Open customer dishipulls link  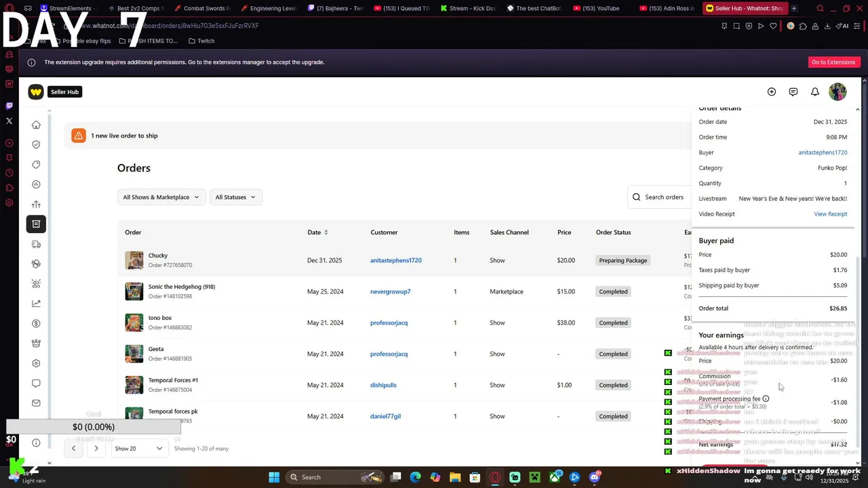pos(383,385)
